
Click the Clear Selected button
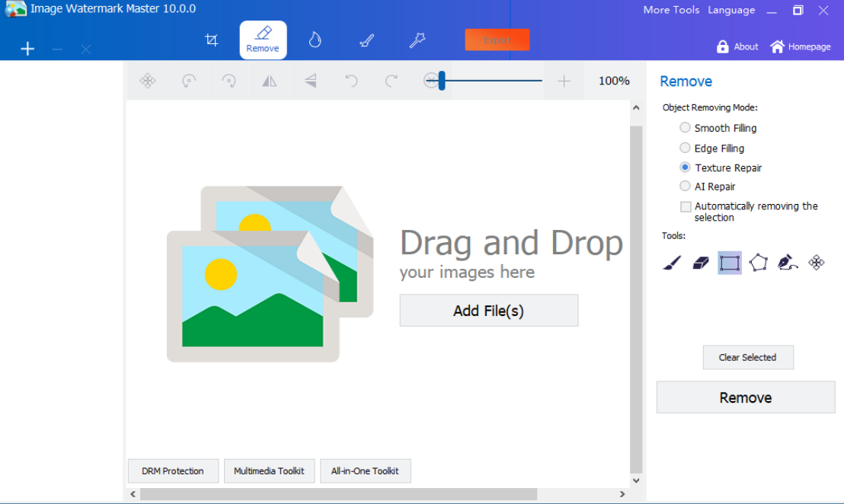point(748,357)
